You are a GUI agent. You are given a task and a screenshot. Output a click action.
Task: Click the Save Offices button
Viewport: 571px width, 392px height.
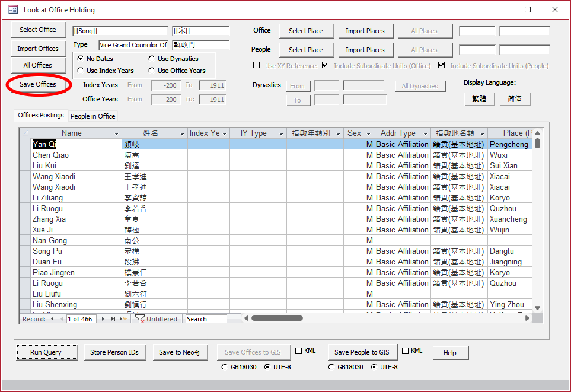tap(38, 84)
